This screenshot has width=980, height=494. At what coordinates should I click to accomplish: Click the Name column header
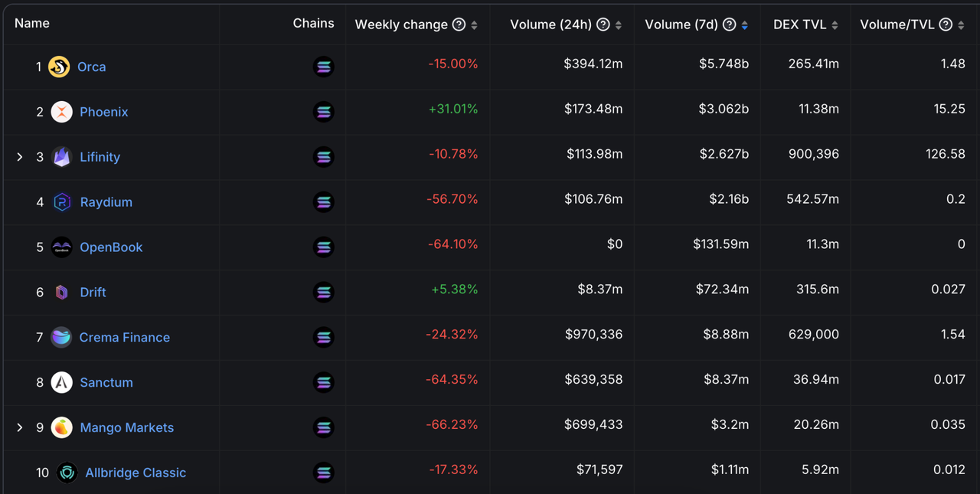click(x=32, y=23)
